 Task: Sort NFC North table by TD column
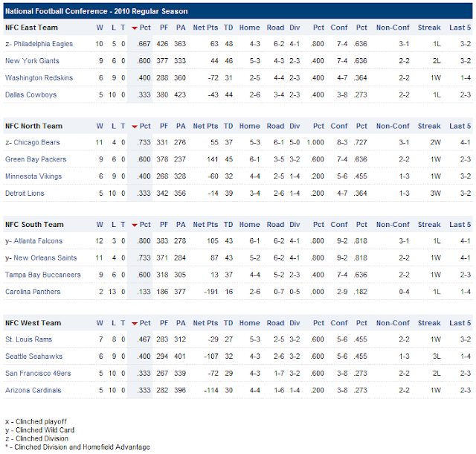click(228, 126)
